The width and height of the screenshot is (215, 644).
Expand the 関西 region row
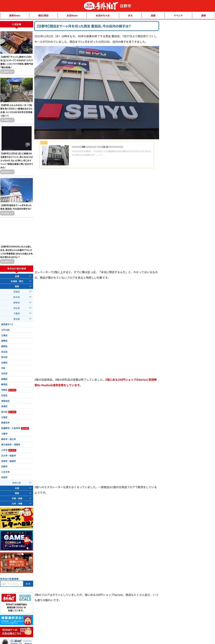(17, 493)
